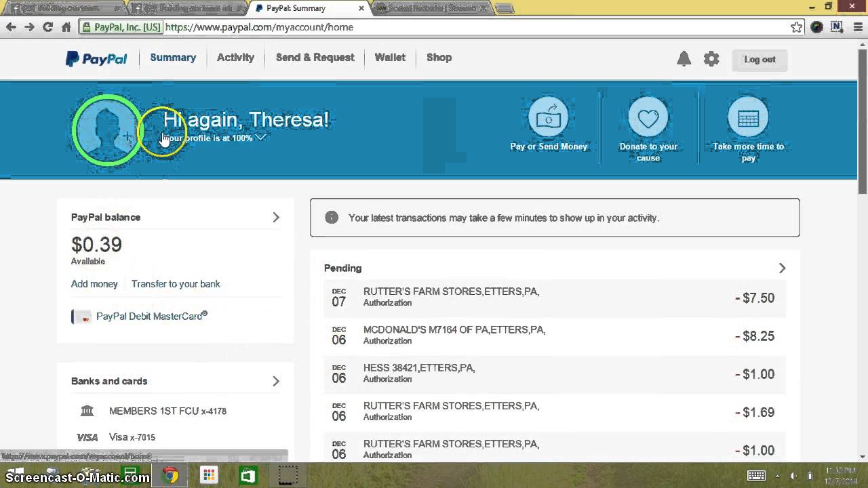Open PayPal balance details arrow
The height and width of the screenshot is (488, 868).
pos(276,218)
